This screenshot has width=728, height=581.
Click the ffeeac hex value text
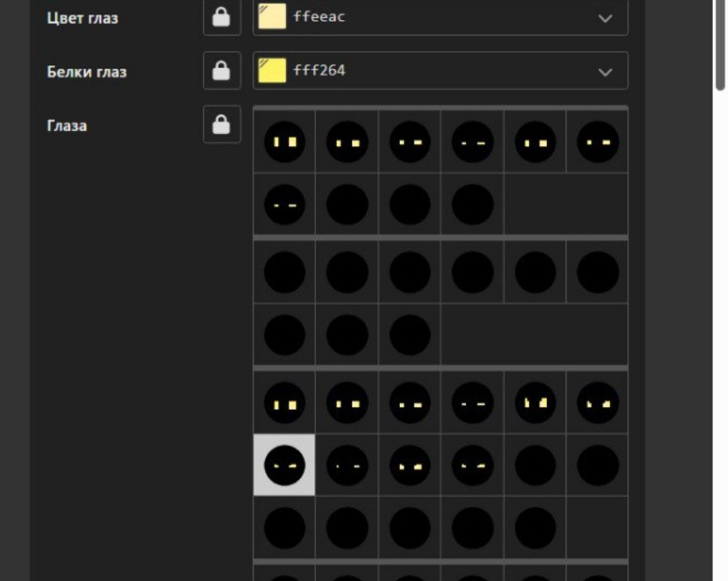pyautogui.click(x=319, y=17)
